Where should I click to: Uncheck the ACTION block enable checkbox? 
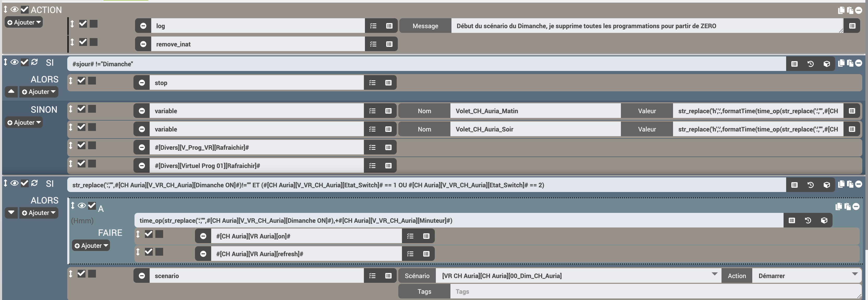[25, 9]
